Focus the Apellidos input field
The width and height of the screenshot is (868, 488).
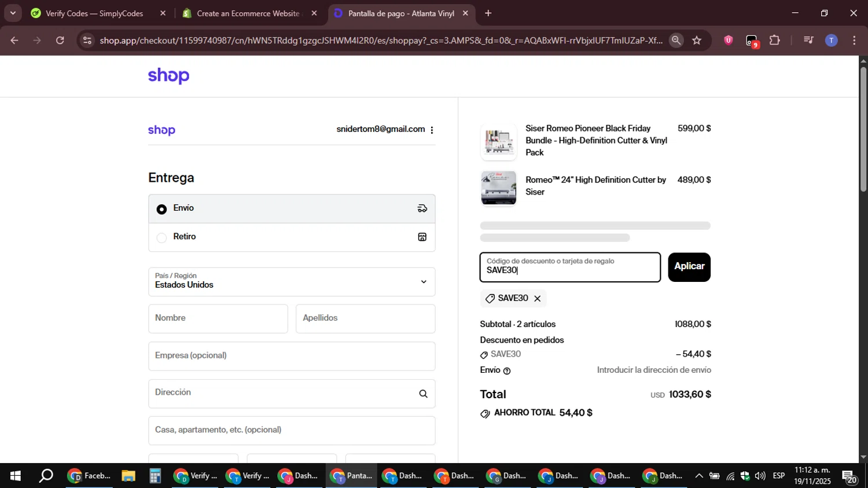click(x=365, y=318)
